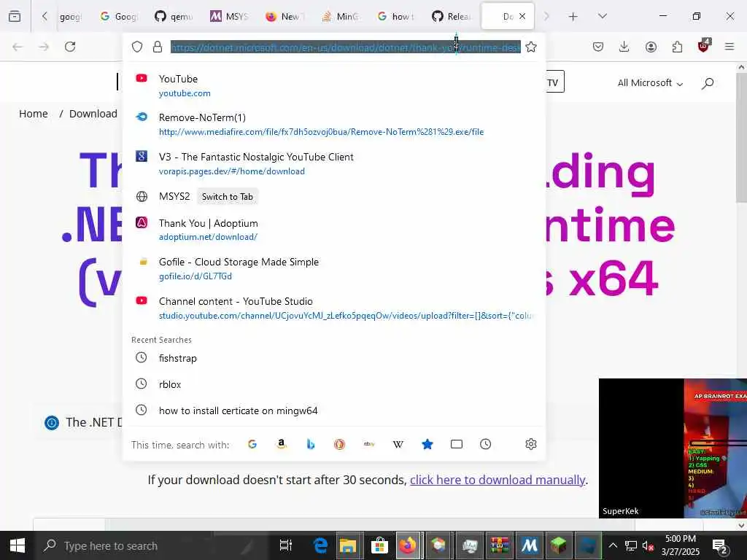Expand the list all tabs chevron
Viewport: 747px width, 560px height.
coord(603,16)
